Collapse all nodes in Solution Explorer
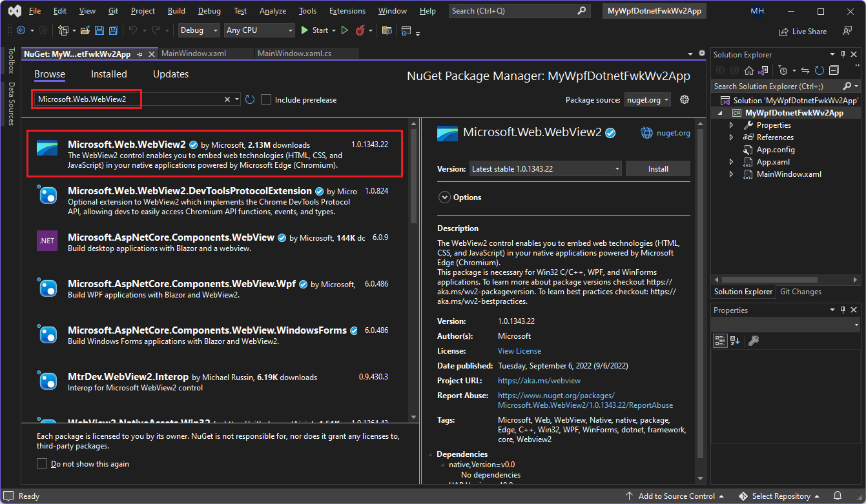This screenshot has height=504, width=866. 832,69
